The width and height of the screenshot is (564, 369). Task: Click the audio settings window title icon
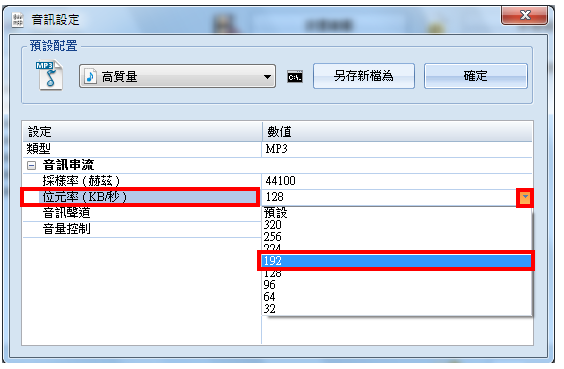pos(17,20)
